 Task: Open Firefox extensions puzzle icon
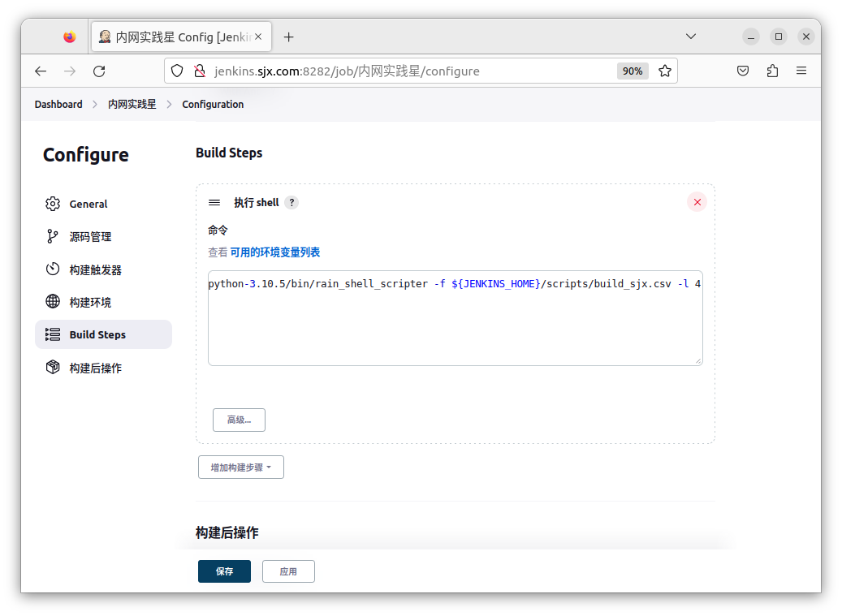click(772, 71)
